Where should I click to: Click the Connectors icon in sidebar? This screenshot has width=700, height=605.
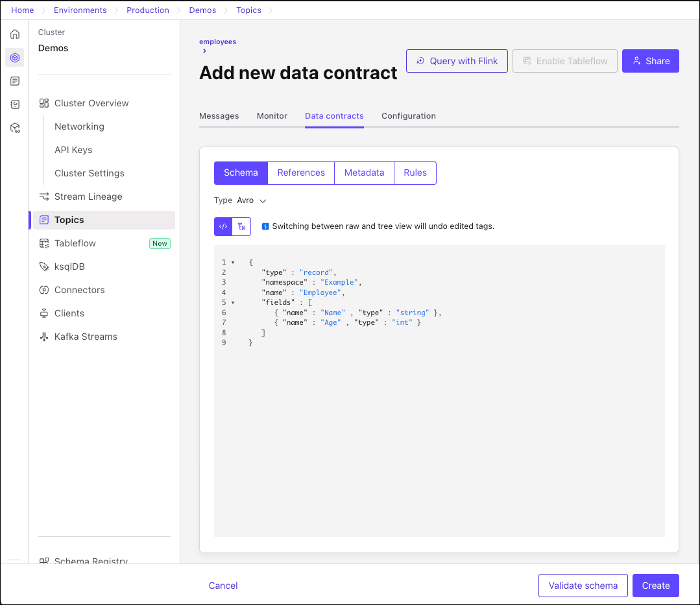(x=44, y=290)
